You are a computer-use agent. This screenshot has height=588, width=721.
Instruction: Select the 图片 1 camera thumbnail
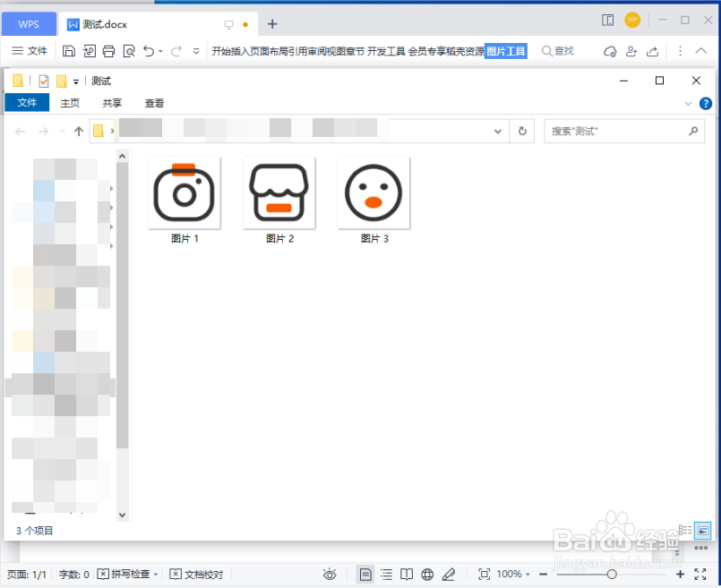[x=185, y=193]
